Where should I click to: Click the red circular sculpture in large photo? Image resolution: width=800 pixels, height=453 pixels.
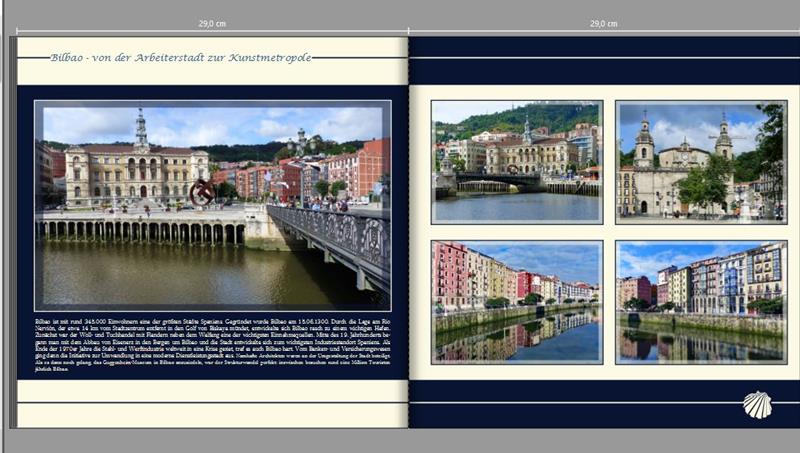tap(201, 191)
